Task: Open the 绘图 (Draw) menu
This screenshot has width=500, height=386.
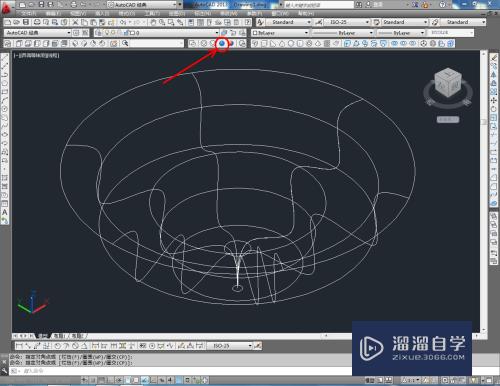Action: (x=177, y=14)
